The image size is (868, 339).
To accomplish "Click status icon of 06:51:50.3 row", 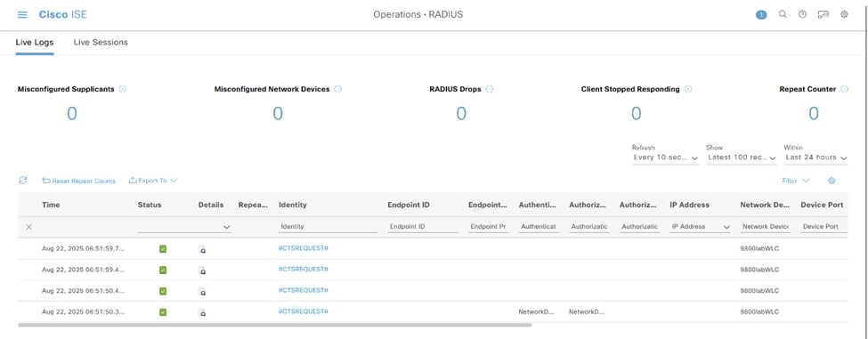I will pyautogui.click(x=163, y=312).
